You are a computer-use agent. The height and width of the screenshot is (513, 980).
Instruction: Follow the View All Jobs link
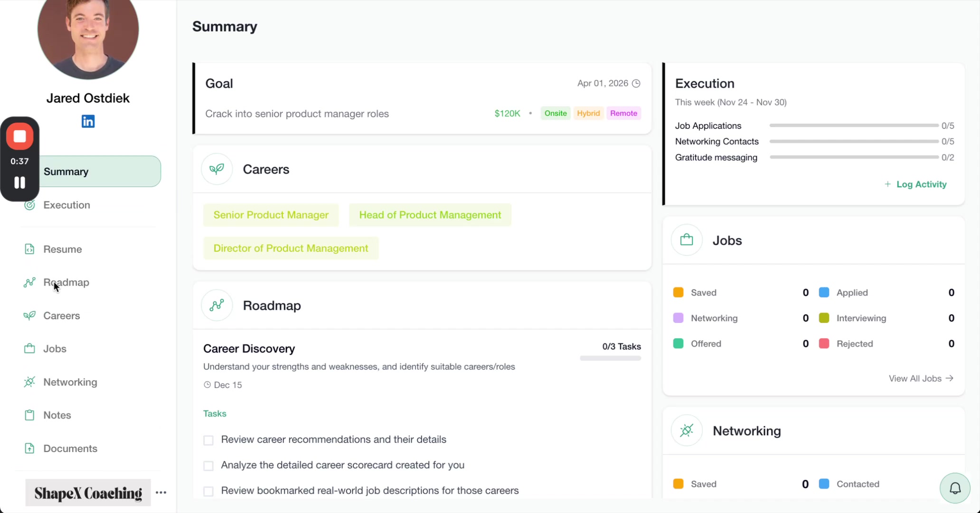click(x=920, y=378)
